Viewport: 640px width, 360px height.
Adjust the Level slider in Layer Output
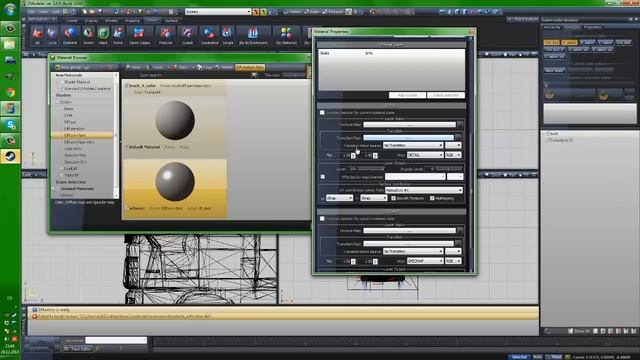[371, 169]
